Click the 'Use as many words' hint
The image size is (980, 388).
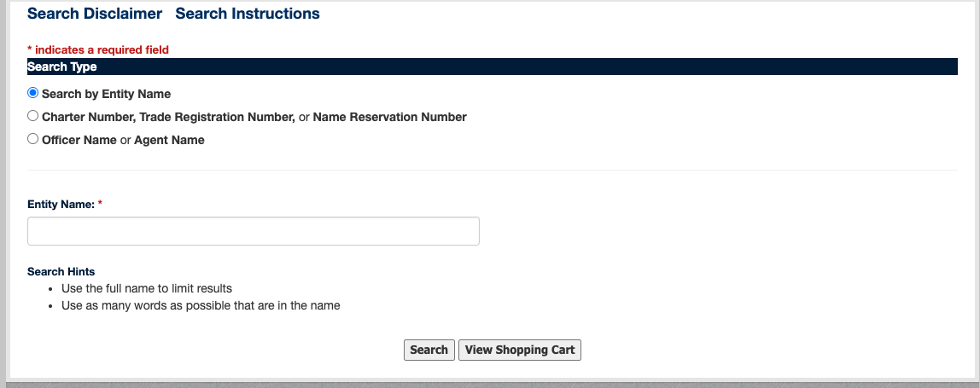tap(201, 305)
